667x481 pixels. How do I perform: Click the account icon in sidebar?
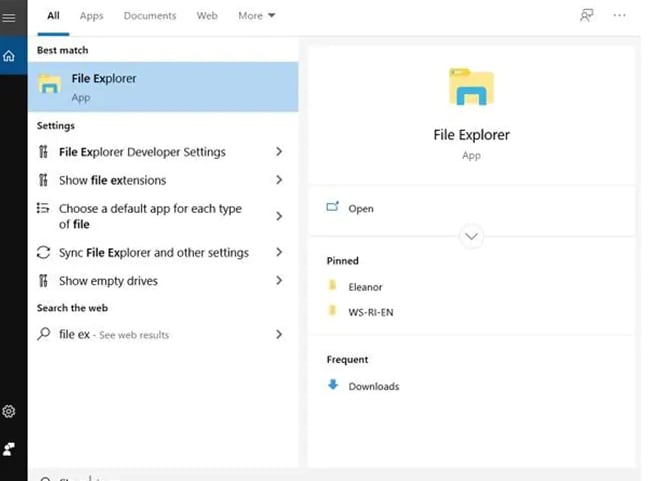tap(9, 449)
